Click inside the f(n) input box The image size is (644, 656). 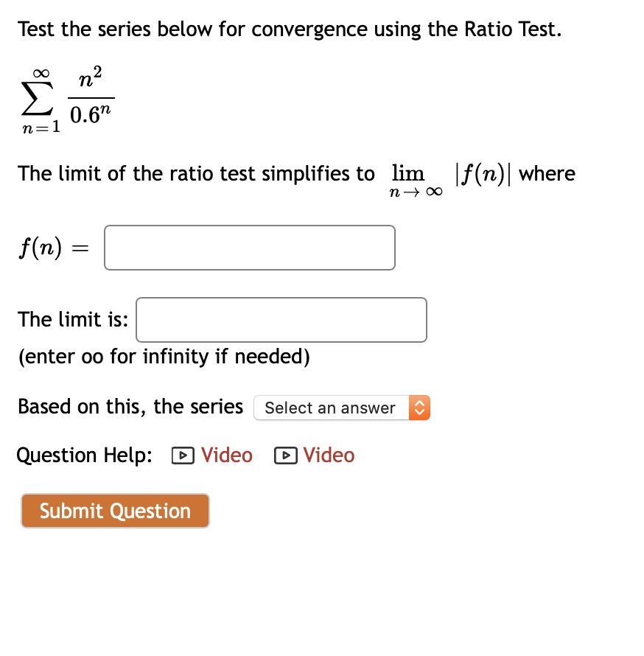(x=249, y=247)
